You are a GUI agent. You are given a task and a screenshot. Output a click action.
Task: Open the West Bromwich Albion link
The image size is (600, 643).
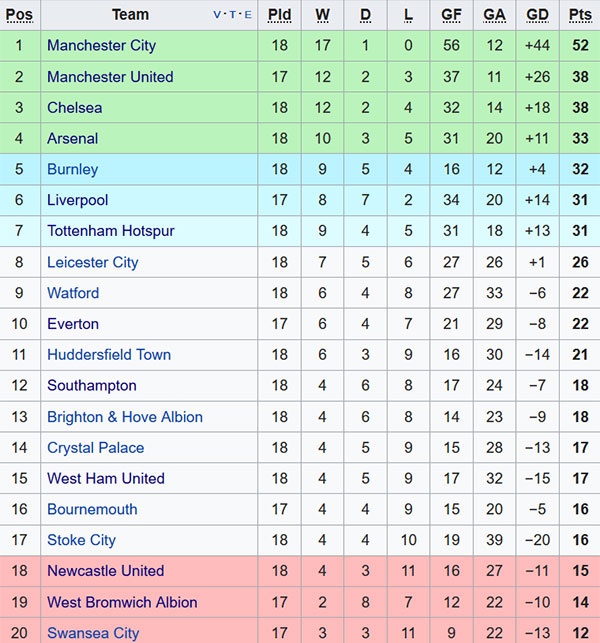pyautogui.click(x=122, y=603)
